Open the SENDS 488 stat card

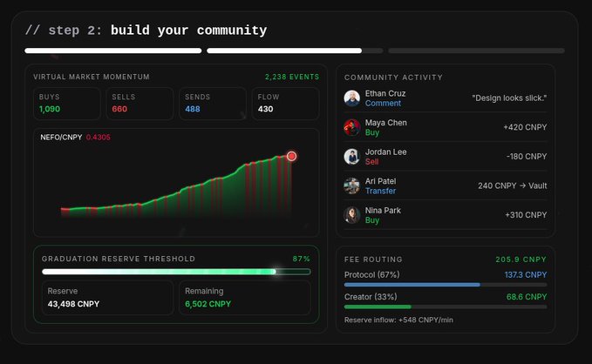point(213,104)
